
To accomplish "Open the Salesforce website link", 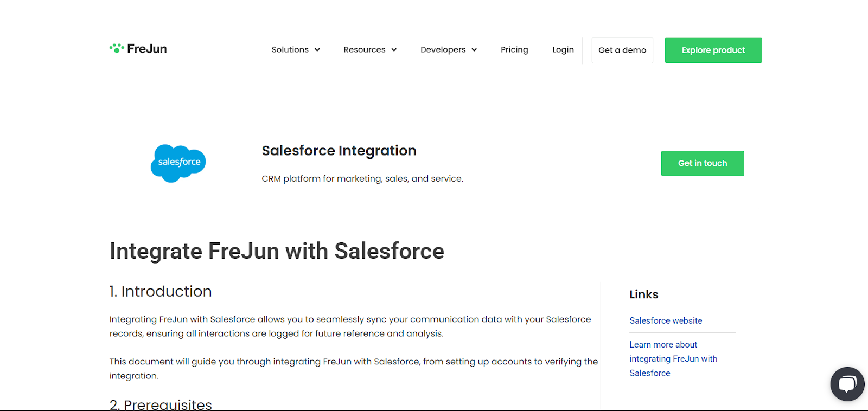I will click(x=666, y=320).
